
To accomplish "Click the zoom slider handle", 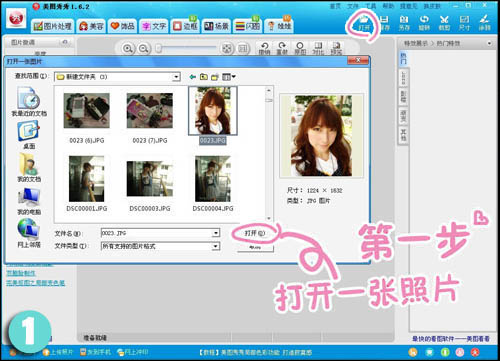I will coord(159,49).
